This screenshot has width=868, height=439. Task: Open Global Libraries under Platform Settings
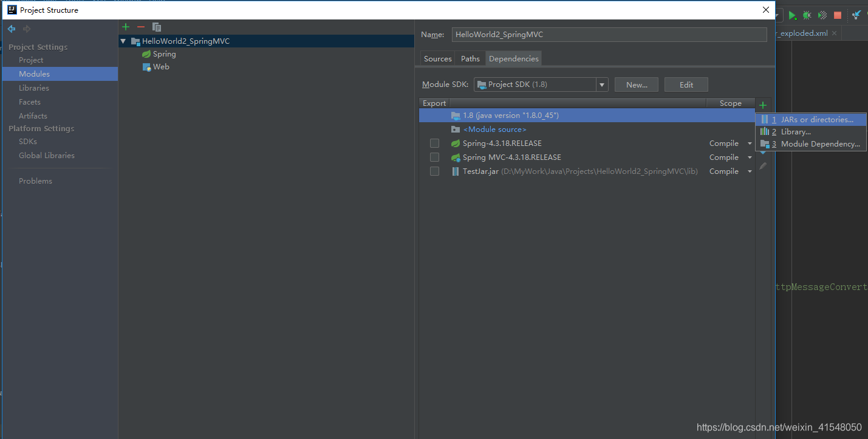47,155
